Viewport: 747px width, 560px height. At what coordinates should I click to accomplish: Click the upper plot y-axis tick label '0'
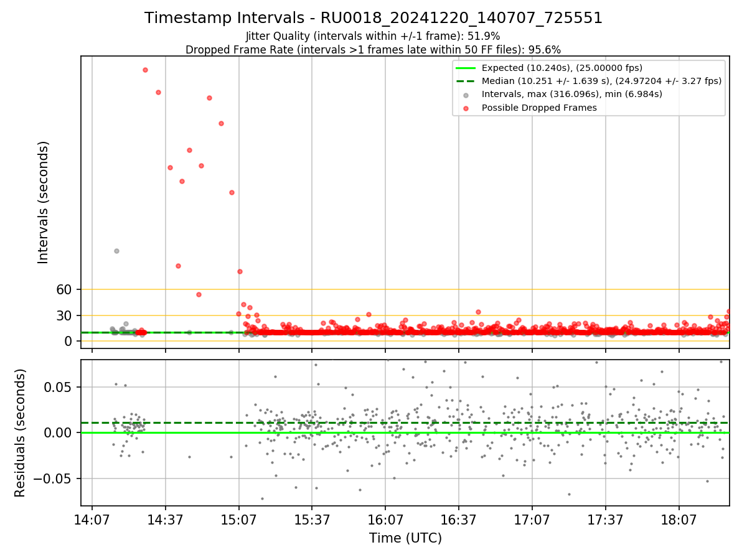click(x=68, y=341)
